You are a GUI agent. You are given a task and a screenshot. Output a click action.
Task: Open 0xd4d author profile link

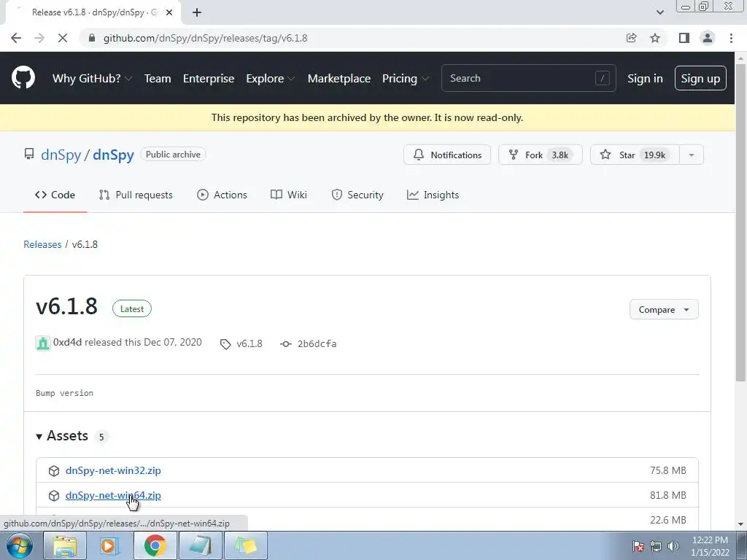point(67,343)
